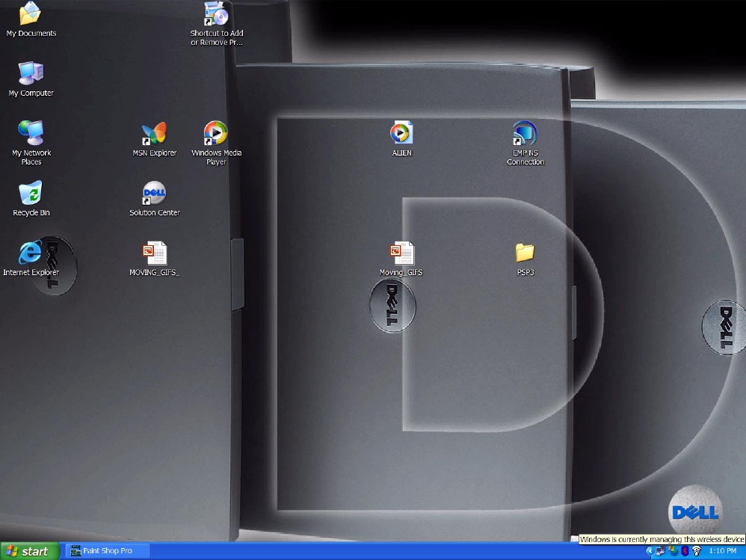This screenshot has height=560, width=746.
Task: Open the Start menu
Action: click(29, 551)
